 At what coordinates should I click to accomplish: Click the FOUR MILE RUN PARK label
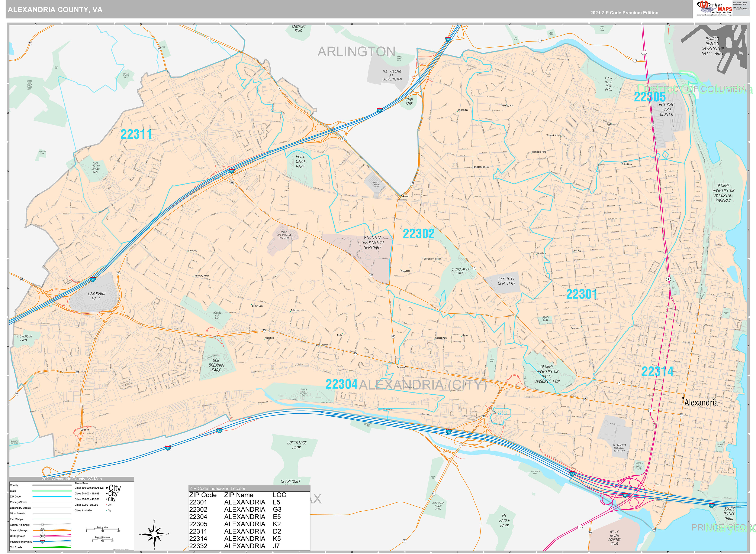pyautogui.click(x=609, y=84)
